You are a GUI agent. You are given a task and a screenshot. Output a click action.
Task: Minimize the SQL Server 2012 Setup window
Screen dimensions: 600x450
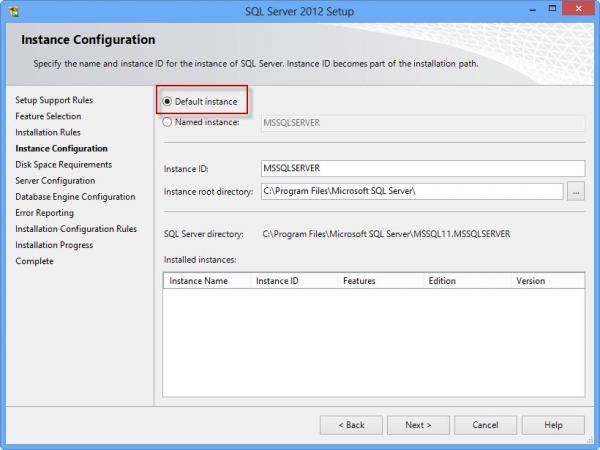[x=532, y=10]
